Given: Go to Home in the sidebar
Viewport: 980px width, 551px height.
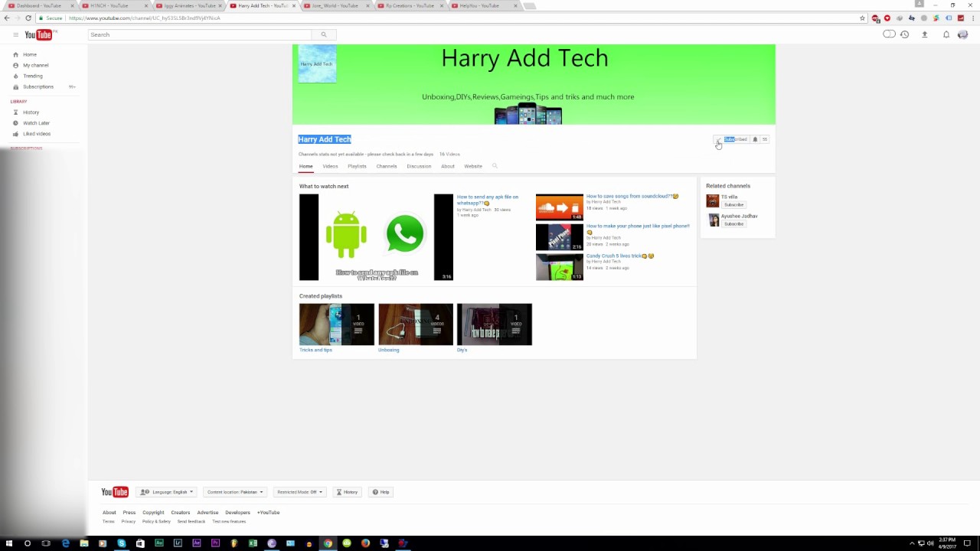Looking at the screenshot, I should 30,54.
